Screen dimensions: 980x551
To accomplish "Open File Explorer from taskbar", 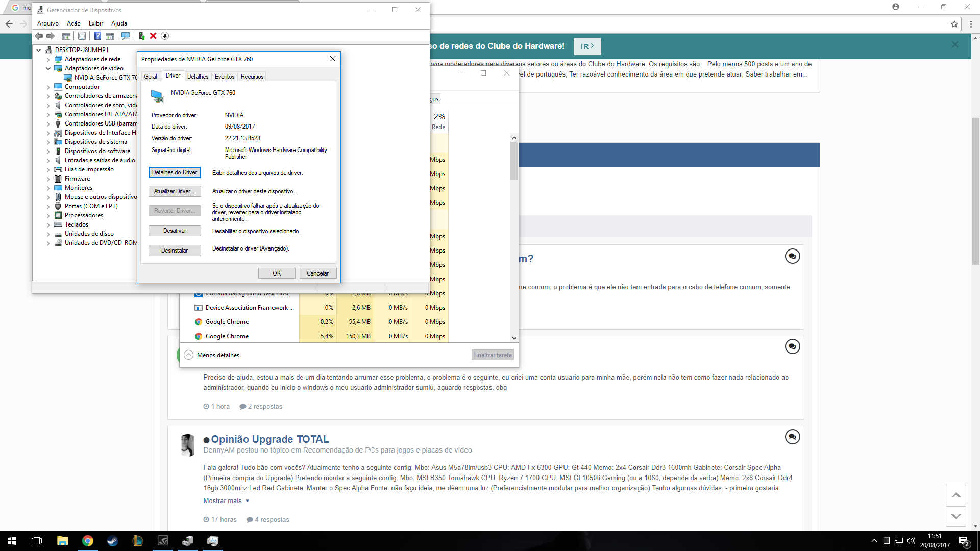I will click(62, 541).
